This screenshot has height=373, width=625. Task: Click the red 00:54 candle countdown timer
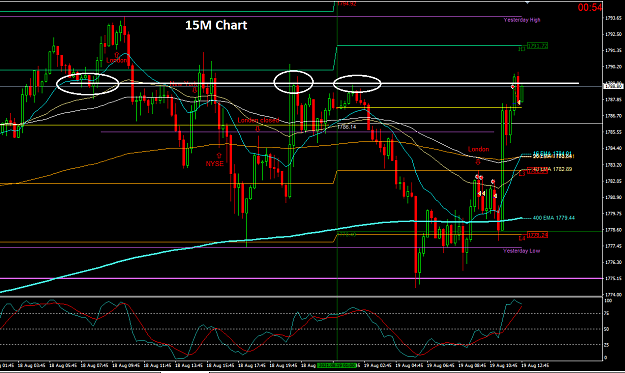590,7
